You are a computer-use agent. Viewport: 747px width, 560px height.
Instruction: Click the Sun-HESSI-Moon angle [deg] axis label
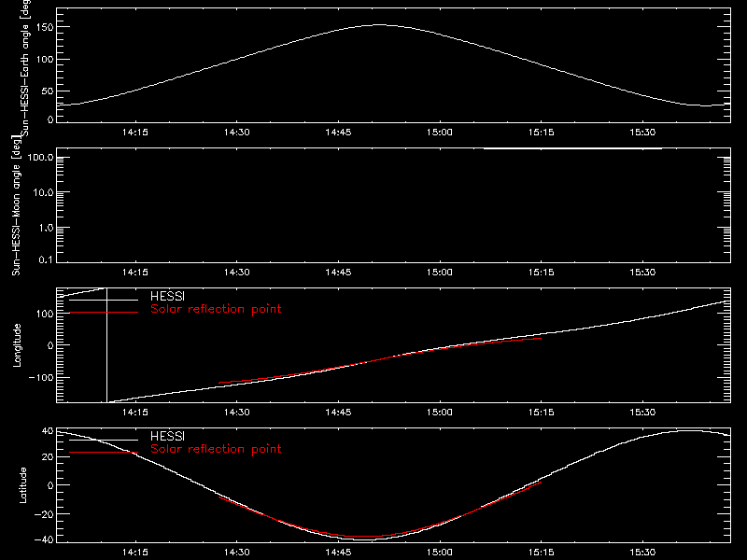17,205
